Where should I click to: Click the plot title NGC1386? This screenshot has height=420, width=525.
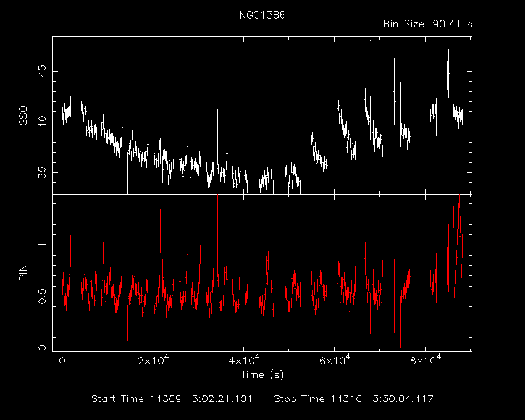coord(262,15)
